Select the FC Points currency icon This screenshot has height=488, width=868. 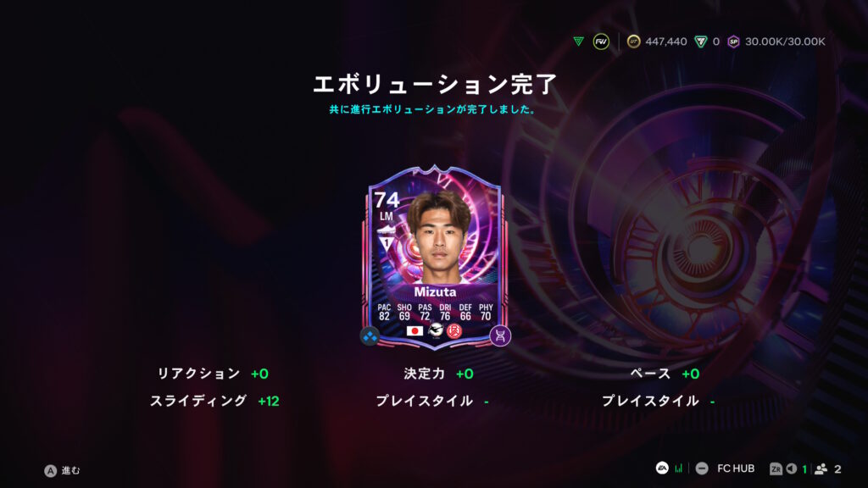701,42
